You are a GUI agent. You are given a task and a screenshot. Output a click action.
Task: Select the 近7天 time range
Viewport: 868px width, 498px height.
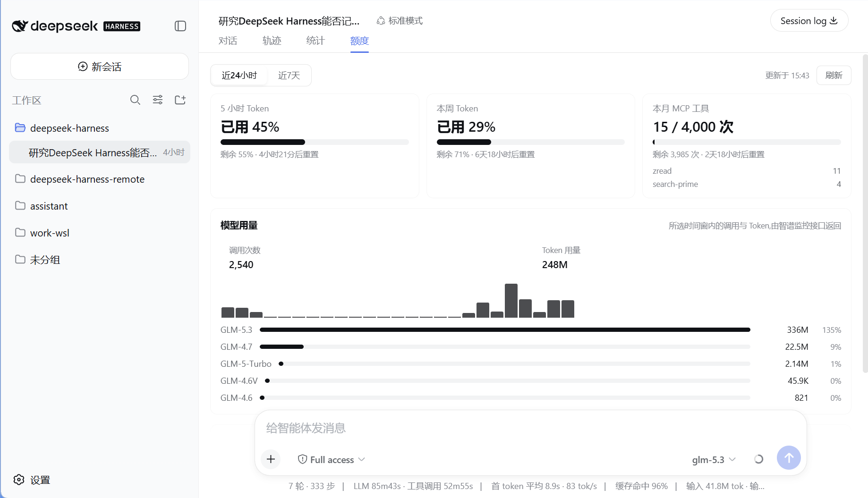tap(289, 76)
